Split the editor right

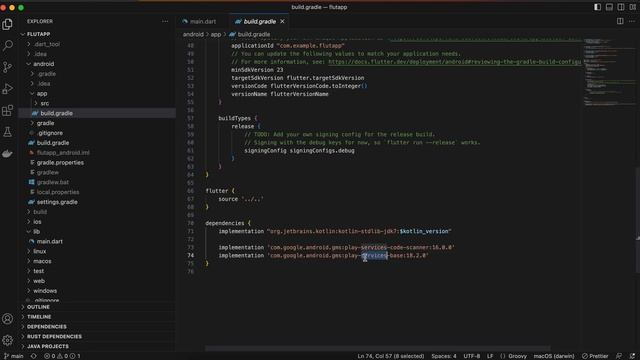tap(620, 21)
